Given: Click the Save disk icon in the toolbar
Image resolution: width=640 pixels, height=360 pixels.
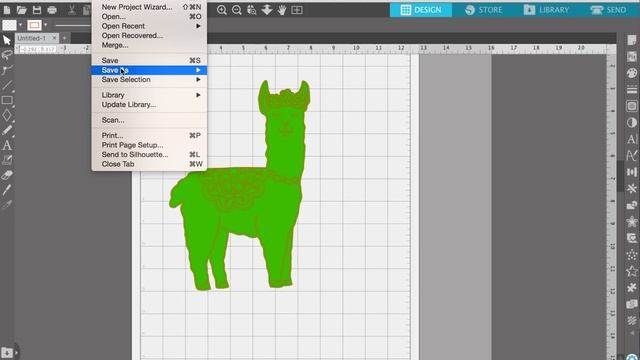Looking at the screenshot, I should (37, 10).
